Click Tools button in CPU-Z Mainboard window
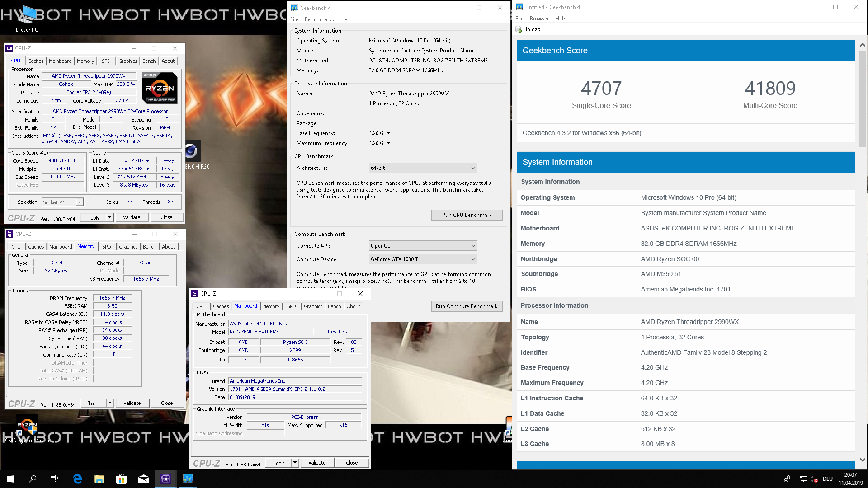The image size is (868, 488). pos(279,463)
